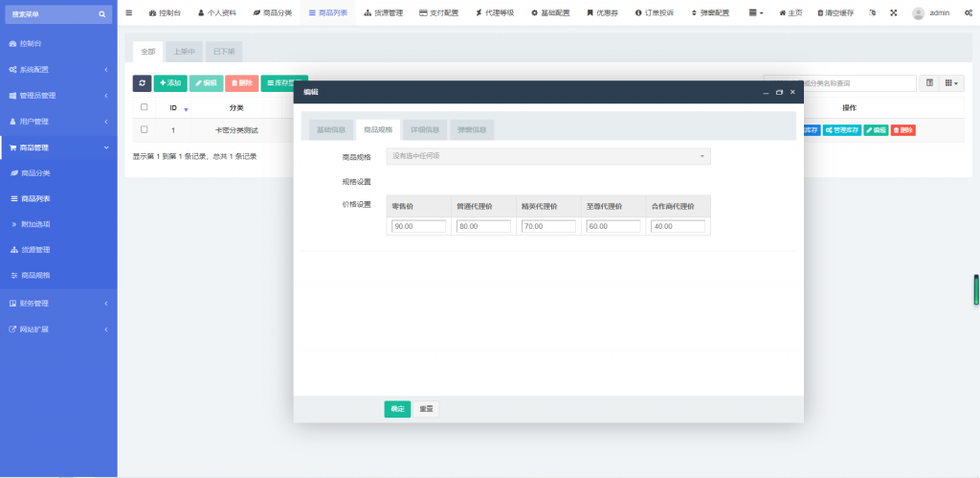Click the toolbar 编辑 button
Viewport: 980px width, 478px height.
207,83
